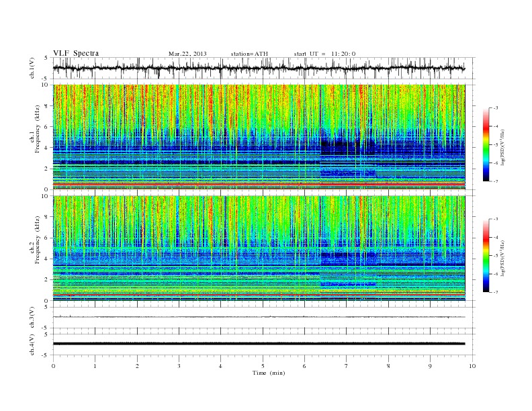Click the 'Time (min)' axis title
This screenshot has height=411, width=532.
pyautogui.click(x=269, y=373)
